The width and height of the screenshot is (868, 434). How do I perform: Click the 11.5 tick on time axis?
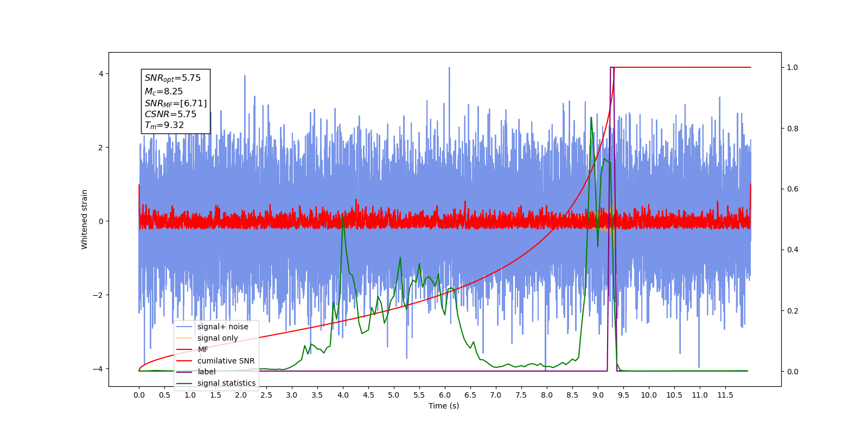725,395
